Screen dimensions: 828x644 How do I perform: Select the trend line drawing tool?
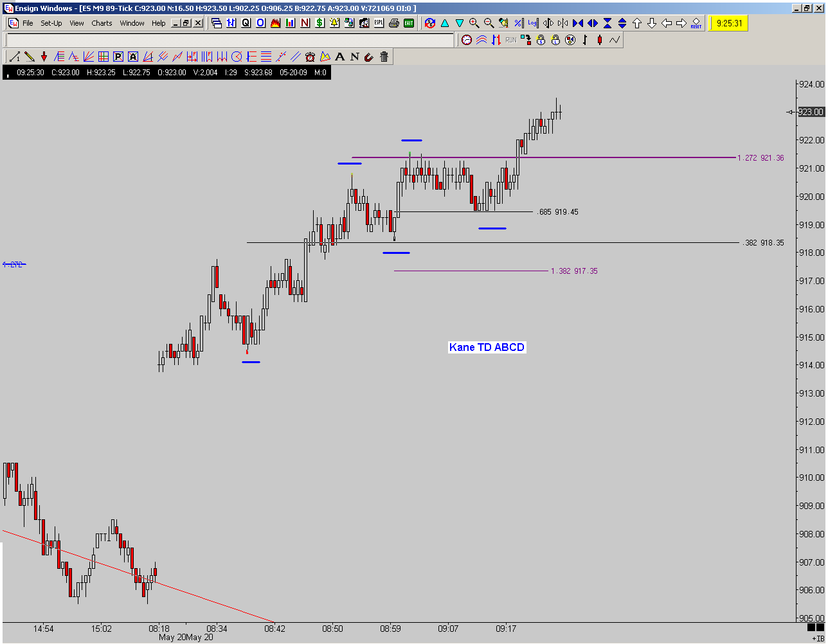pos(15,57)
